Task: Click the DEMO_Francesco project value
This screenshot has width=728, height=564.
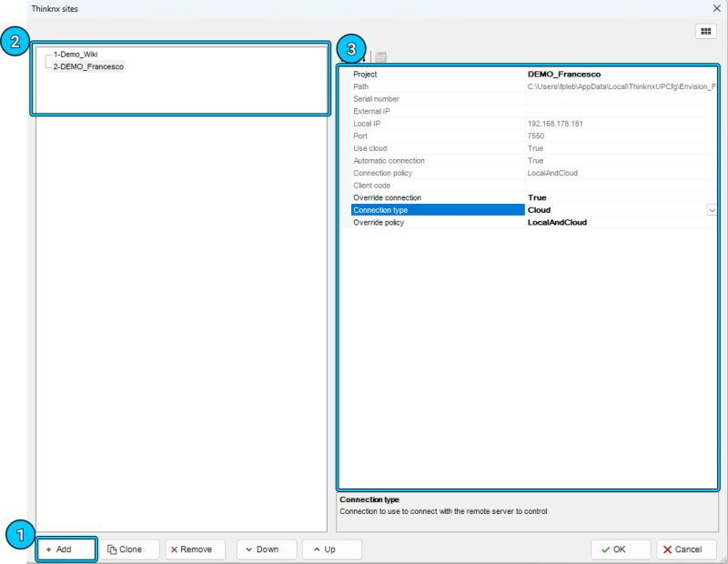Action: point(564,75)
